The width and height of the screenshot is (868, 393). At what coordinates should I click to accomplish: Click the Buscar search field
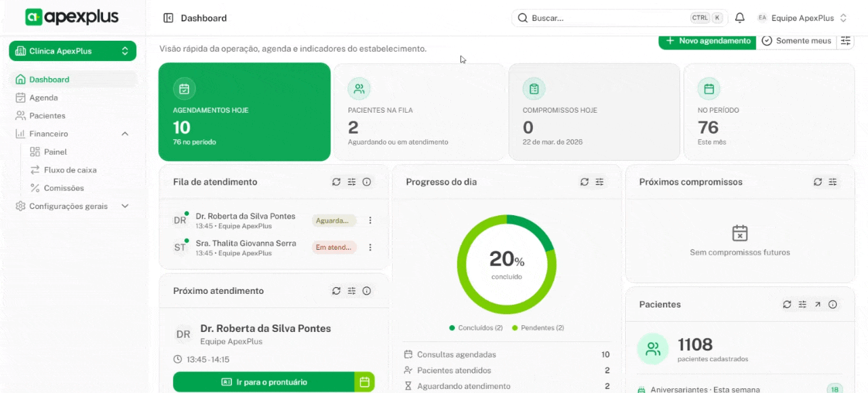[x=604, y=18]
